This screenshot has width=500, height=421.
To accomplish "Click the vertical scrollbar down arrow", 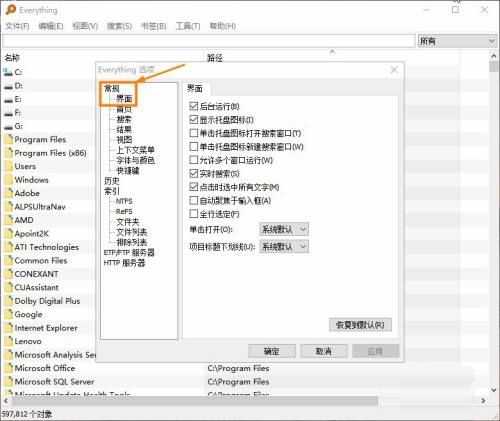I will click(494, 390).
